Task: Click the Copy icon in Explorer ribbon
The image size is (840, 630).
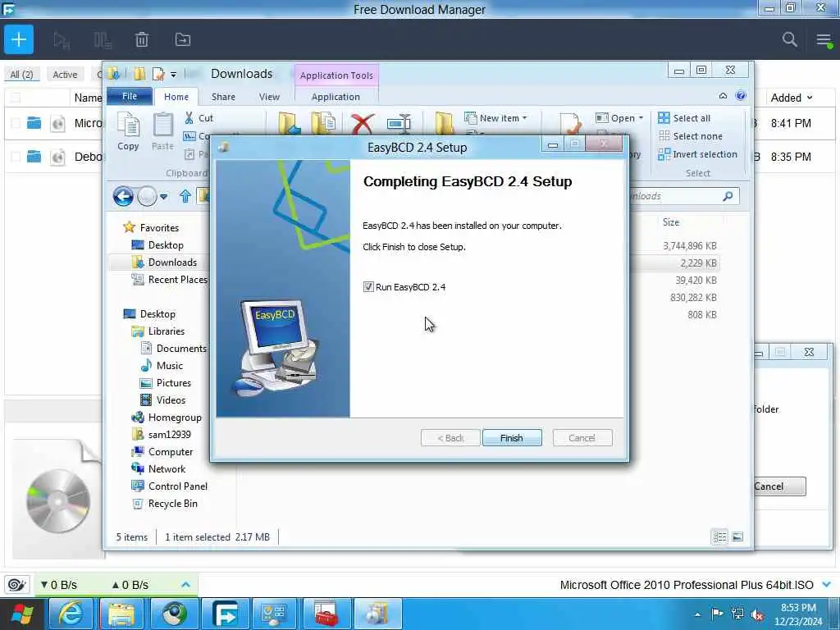Action: pyautogui.click(x=128, y=131)
